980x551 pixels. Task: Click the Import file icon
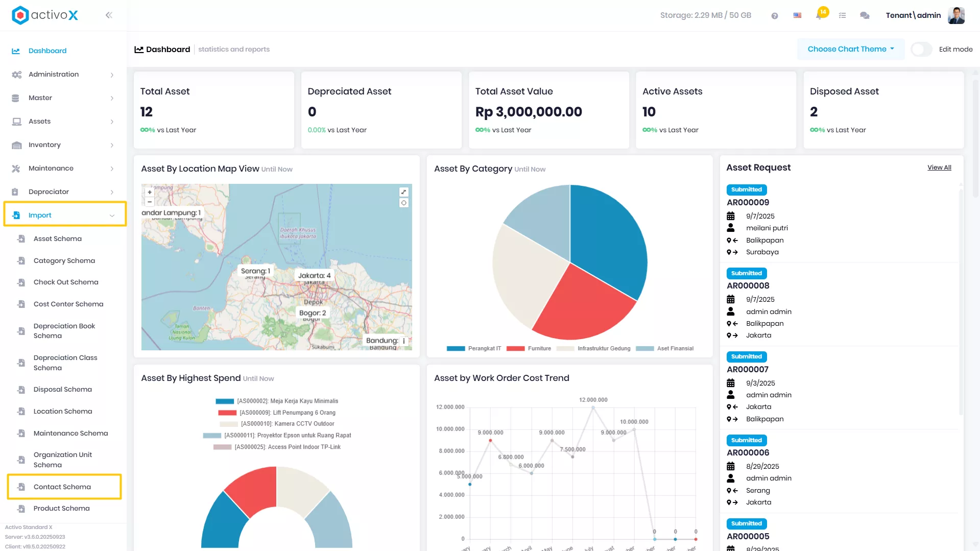(x=16, y=215)
